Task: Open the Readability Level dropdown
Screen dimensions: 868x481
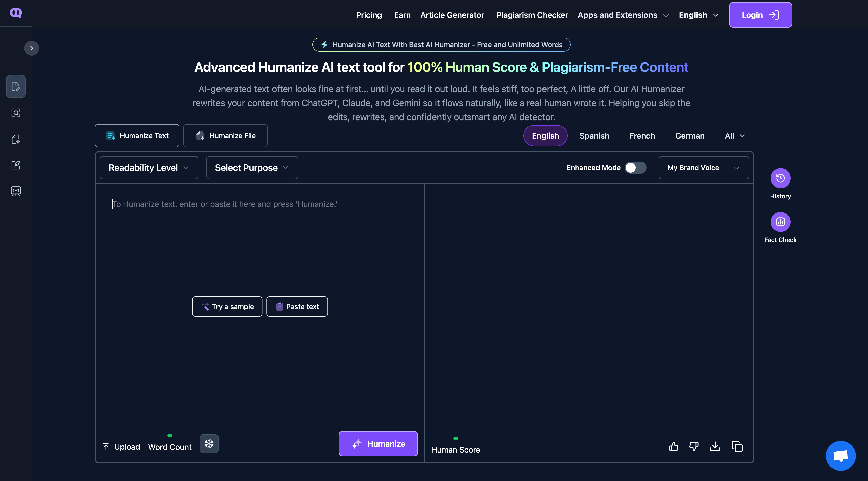Action: pos(149,167)
